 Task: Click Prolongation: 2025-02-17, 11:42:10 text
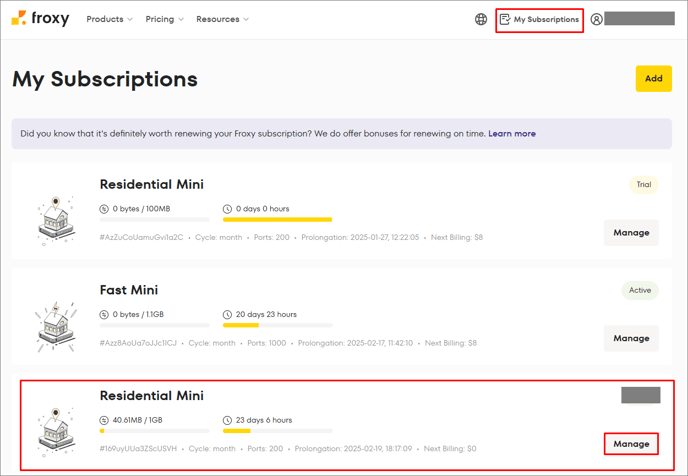tap(355, 343)
